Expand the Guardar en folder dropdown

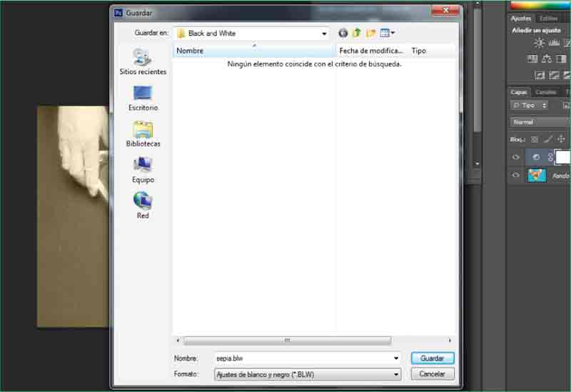point(324,34)
